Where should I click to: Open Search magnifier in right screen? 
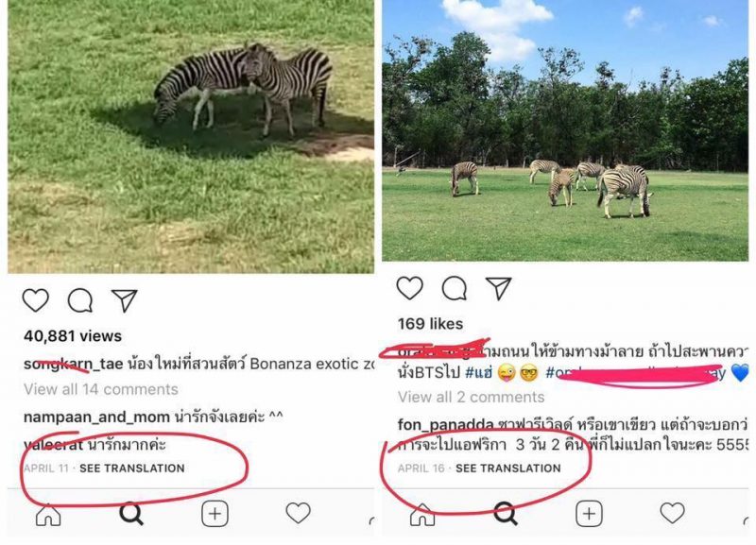pyautogui.click(x=506, y=514)
